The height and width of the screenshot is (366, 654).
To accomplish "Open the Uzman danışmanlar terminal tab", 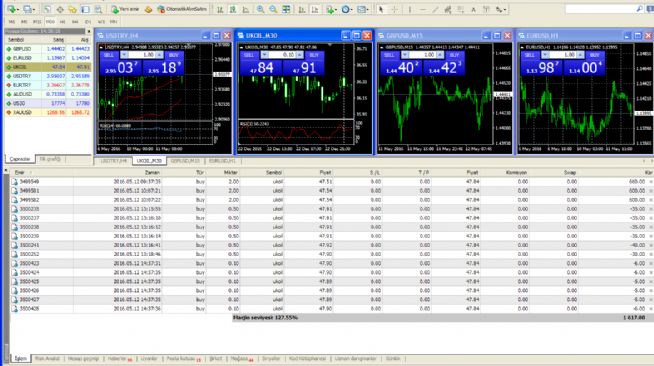I will (x=355, y=358).
